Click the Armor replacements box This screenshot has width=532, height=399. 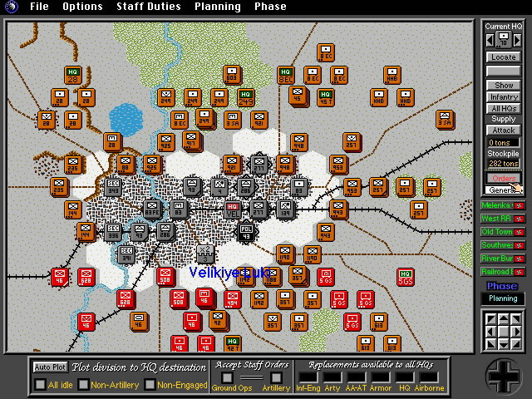point(381,377)
